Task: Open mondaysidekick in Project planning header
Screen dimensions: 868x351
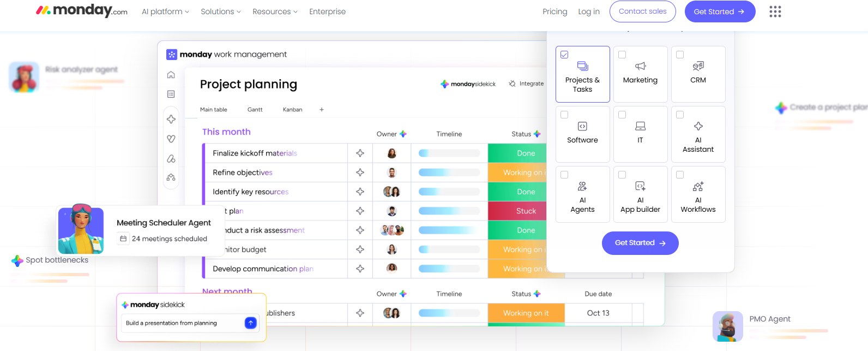Action: 468,84
